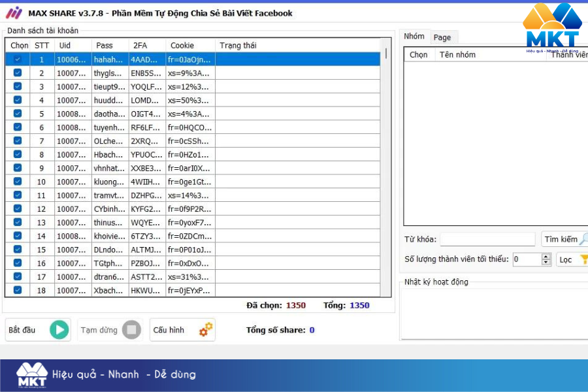The image size is (588, 392).
Task: Click the MAX SHARE app logo in title bar
Action: 14,13
